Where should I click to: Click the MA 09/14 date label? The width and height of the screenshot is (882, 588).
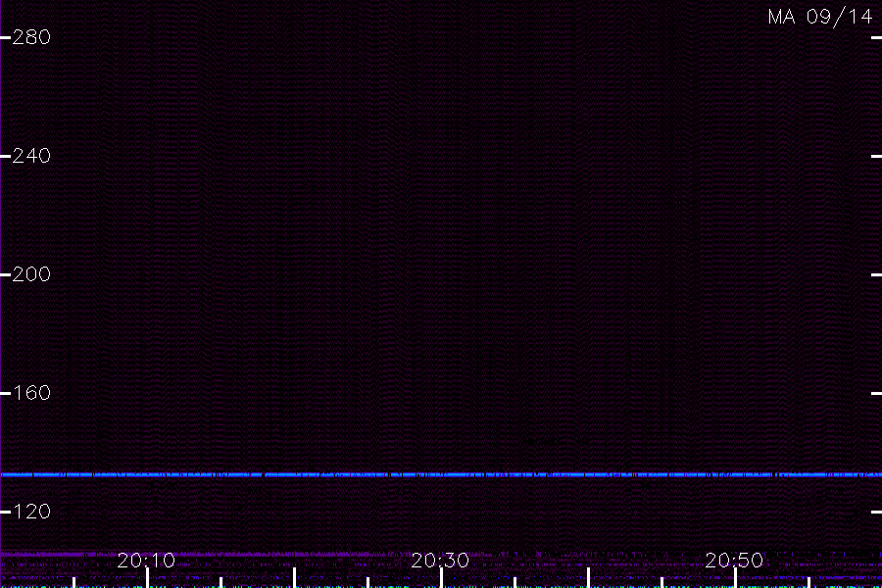click(820, 17)
